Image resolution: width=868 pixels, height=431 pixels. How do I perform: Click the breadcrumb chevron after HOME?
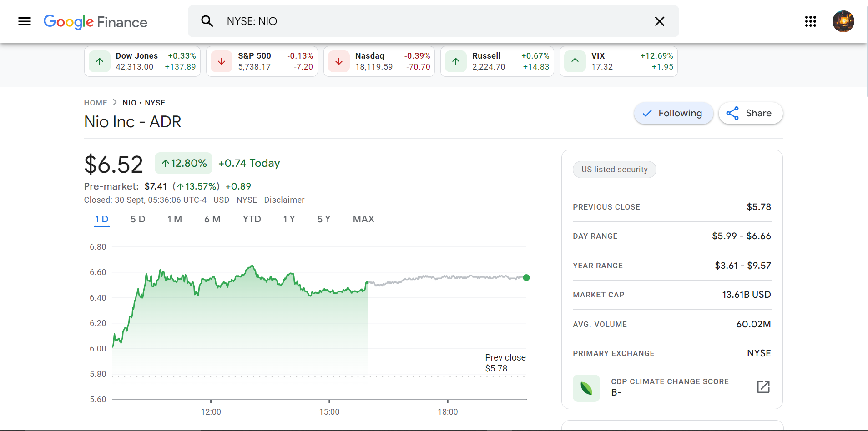coord(115,103)
